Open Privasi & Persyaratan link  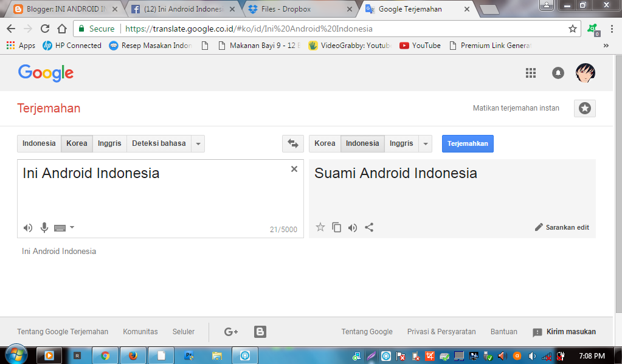click(x=441, y=331)
